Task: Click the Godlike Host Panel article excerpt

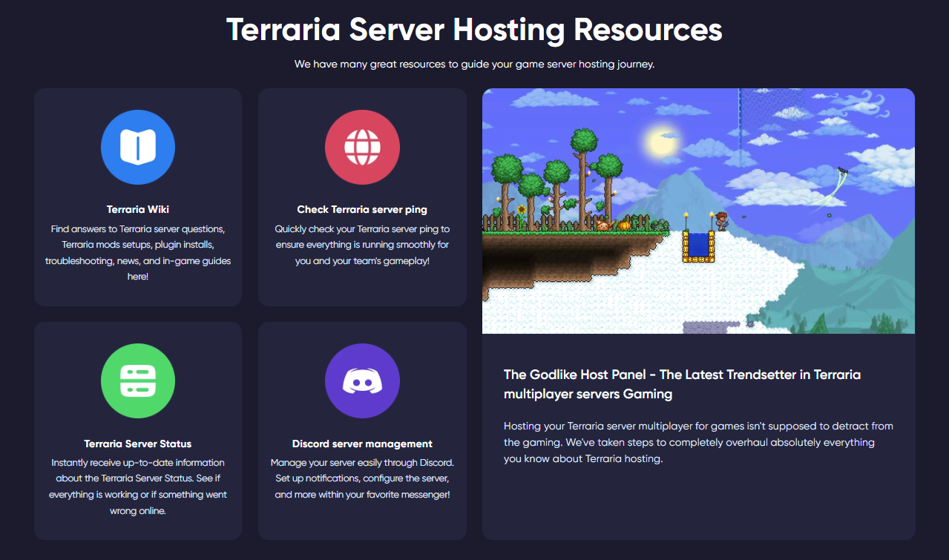Action: click(688, 442)
